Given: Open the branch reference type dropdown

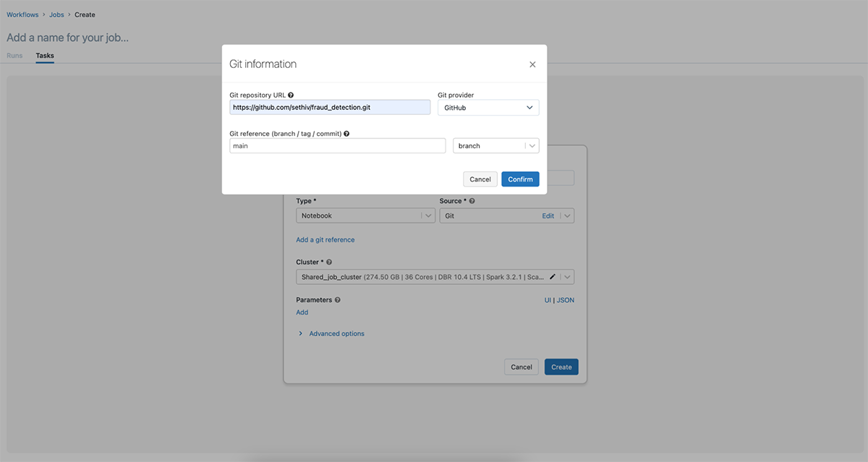Looking at the screenshot, I should pyautogui.click(x=495, y=146).
